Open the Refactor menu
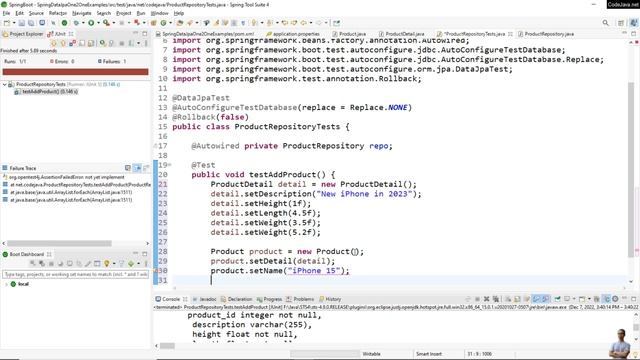Viewport: 640px width, 360px height. (58, 13)
